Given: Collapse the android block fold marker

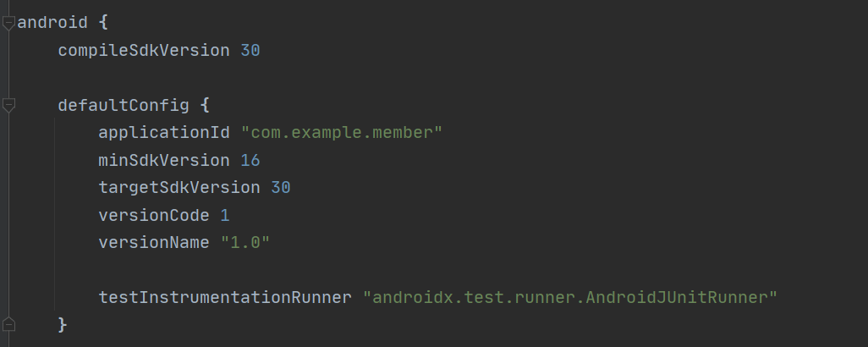Looking at the screenshot, I should pyautogui.click(x=8, y=23).
